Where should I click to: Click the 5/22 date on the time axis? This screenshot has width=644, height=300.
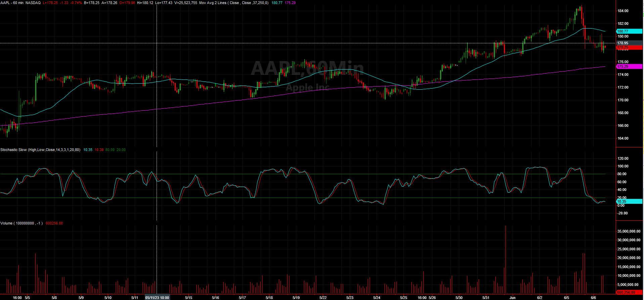tap(323, 298)
